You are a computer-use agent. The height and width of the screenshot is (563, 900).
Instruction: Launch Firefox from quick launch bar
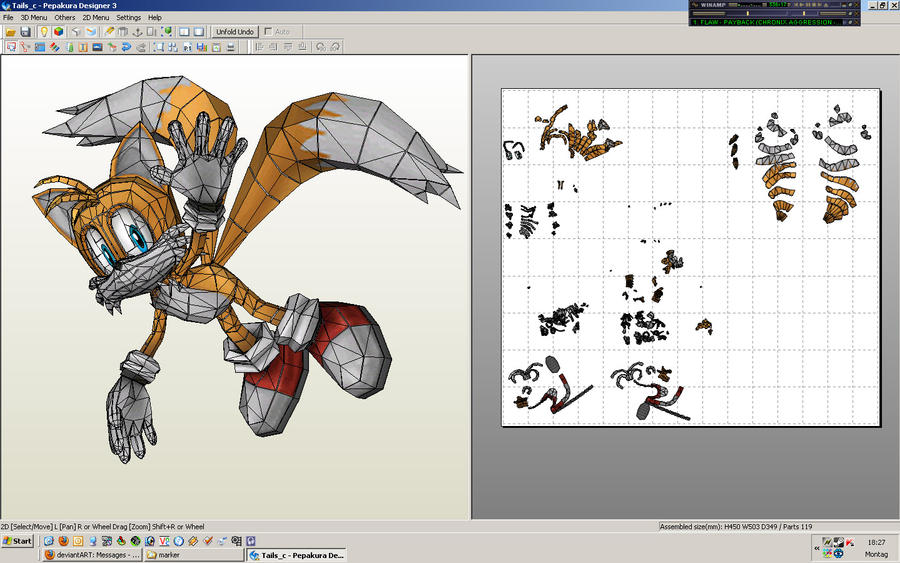coord(63,541)
